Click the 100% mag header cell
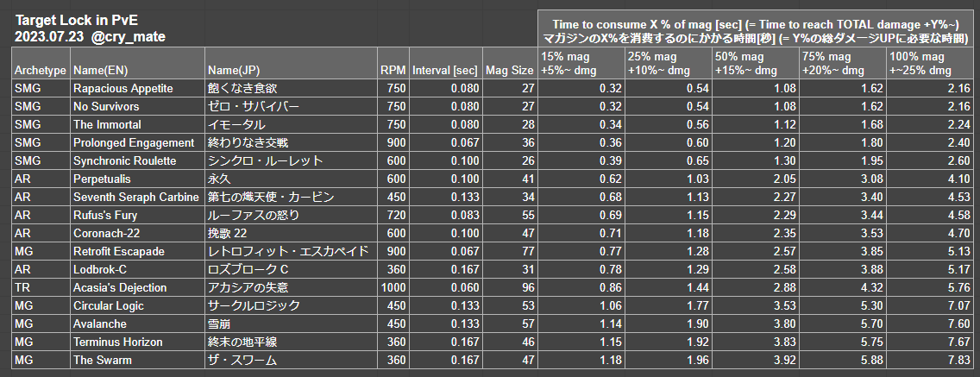Screen dimensions: 980x377 pyautogui.click(x=932, y=63)
